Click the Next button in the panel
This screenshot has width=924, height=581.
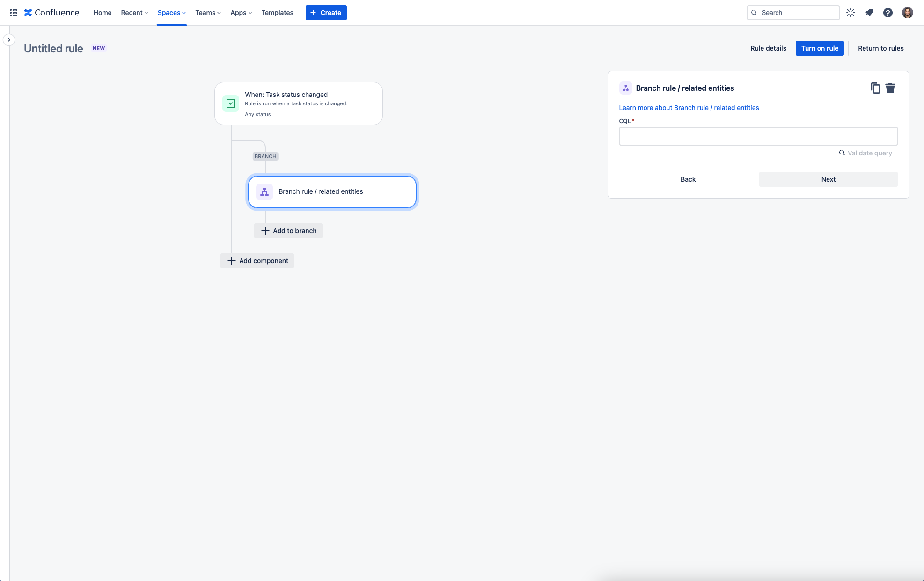[829, 179]
